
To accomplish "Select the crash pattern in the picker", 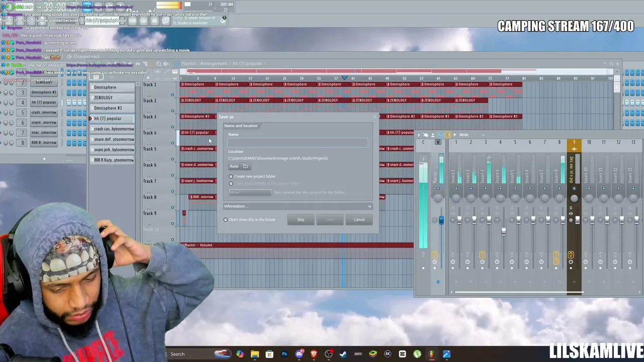I will point(112,129).
